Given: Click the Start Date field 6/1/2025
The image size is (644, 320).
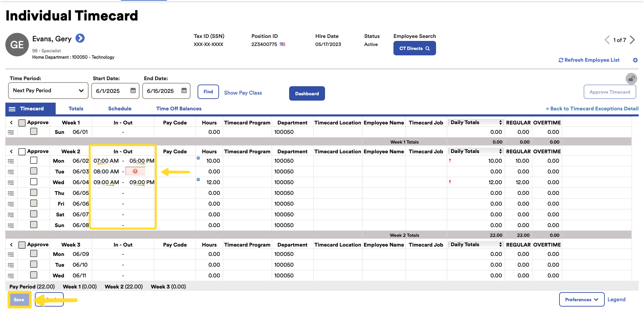Looking at the screenshot, I should [x=115, y=91].
